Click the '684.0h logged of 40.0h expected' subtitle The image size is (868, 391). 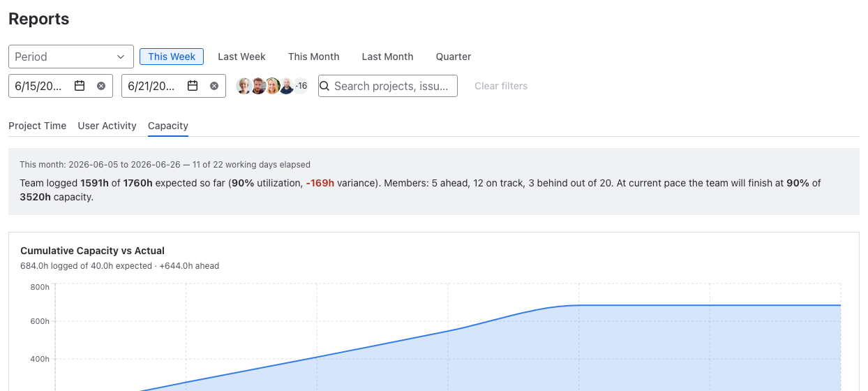coord(120,266)
